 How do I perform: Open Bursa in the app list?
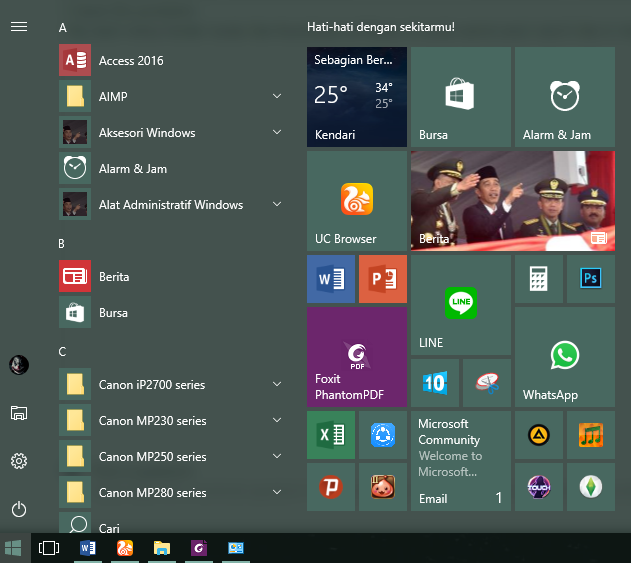(x=171, y=312)
